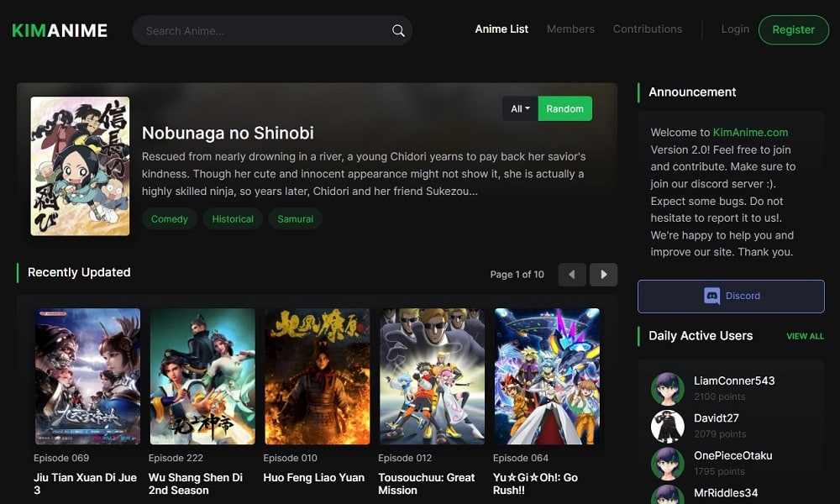
Task: Click in the Search Anime field
Action: pyautogui.click(x=272, y=30)
